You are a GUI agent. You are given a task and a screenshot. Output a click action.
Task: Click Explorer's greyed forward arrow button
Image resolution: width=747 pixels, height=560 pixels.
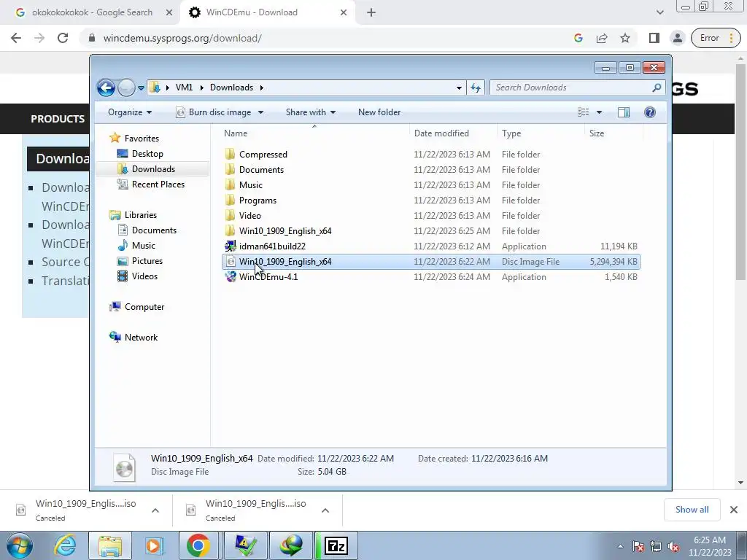[x=126, y=87]
